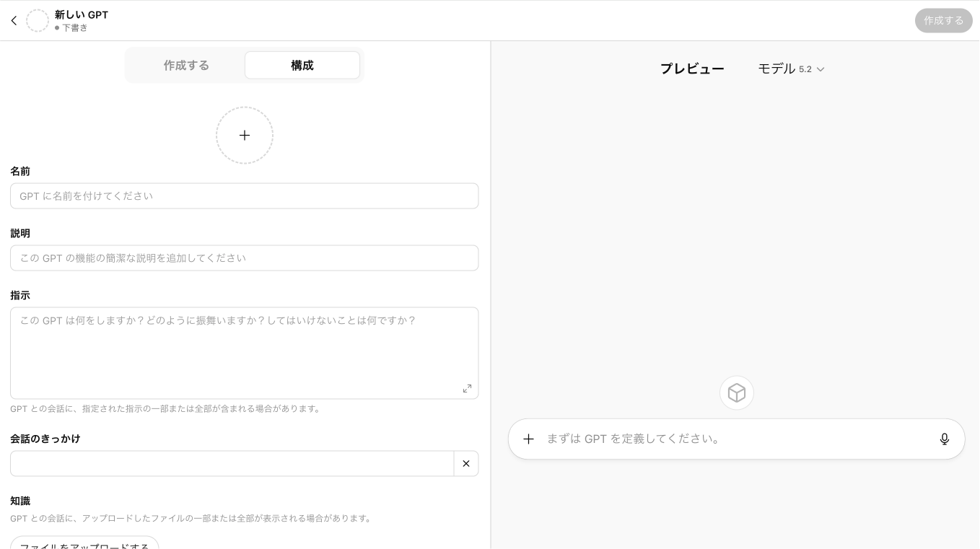This screenshot has width=980, height=549.
Task: Click the cube icon in the preview pane
Action: pyautogui.click(x=736, y=393)
